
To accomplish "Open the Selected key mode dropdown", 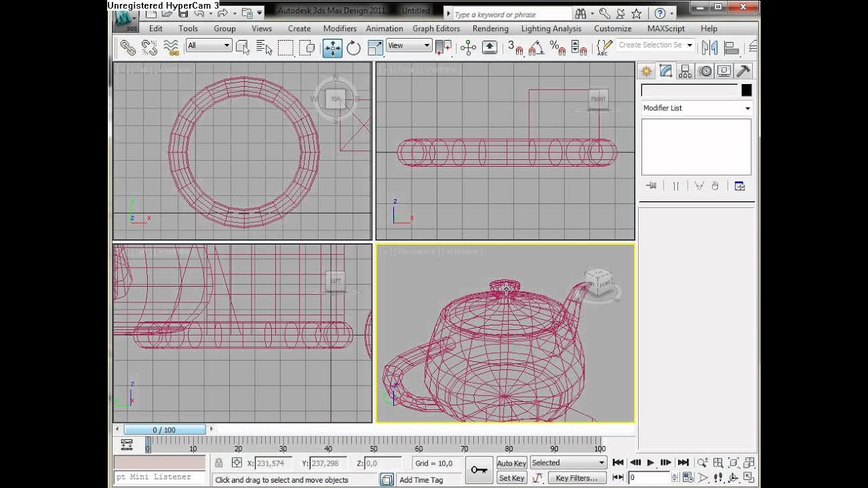I will click(x=568, y=463).
